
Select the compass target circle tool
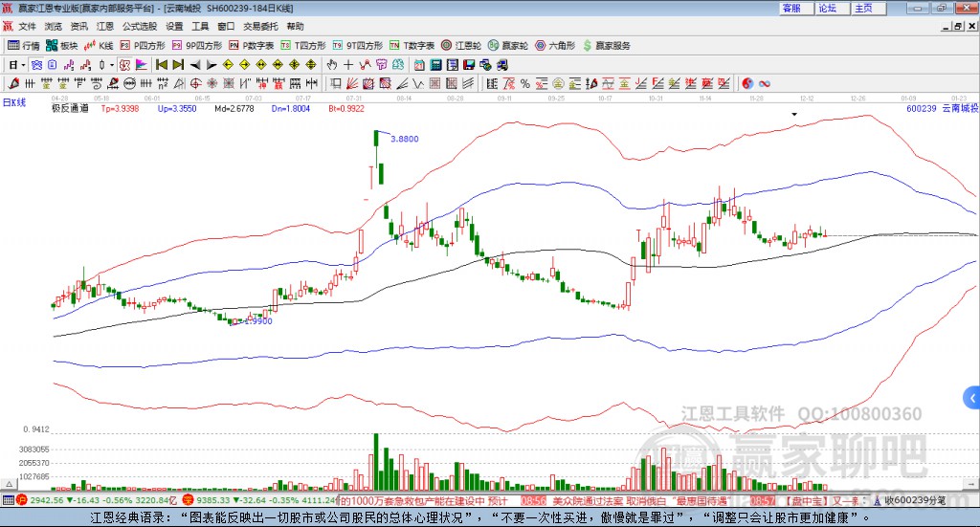(x=195, y=83)
